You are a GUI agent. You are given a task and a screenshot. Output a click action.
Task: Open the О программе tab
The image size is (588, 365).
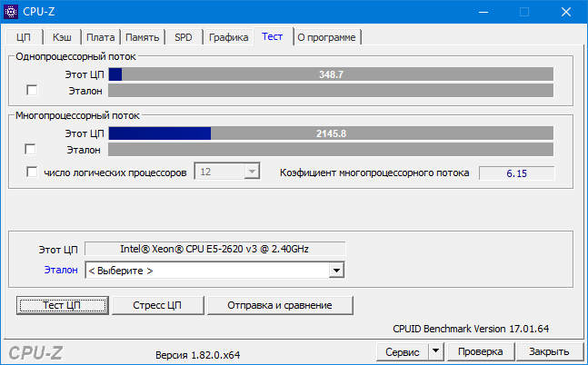click(x=327, y=37)
